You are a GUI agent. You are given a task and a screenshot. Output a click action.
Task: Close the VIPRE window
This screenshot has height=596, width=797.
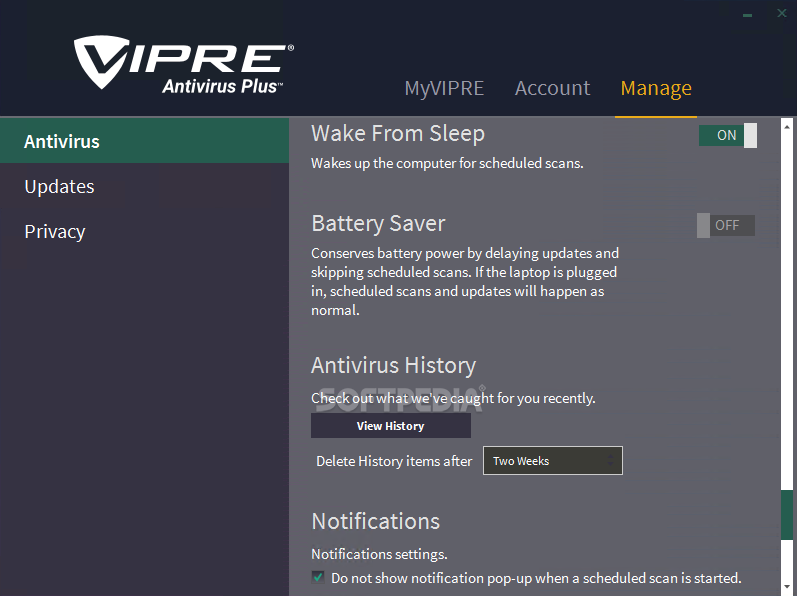click(782, 13)
